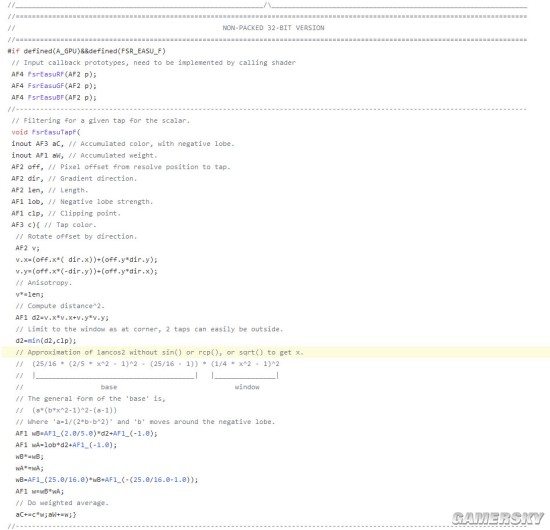The width and height of the screenshot is (550, 530).
Task: Click the min call in d2=min(d2,clp)
Action: click(34, 341)
